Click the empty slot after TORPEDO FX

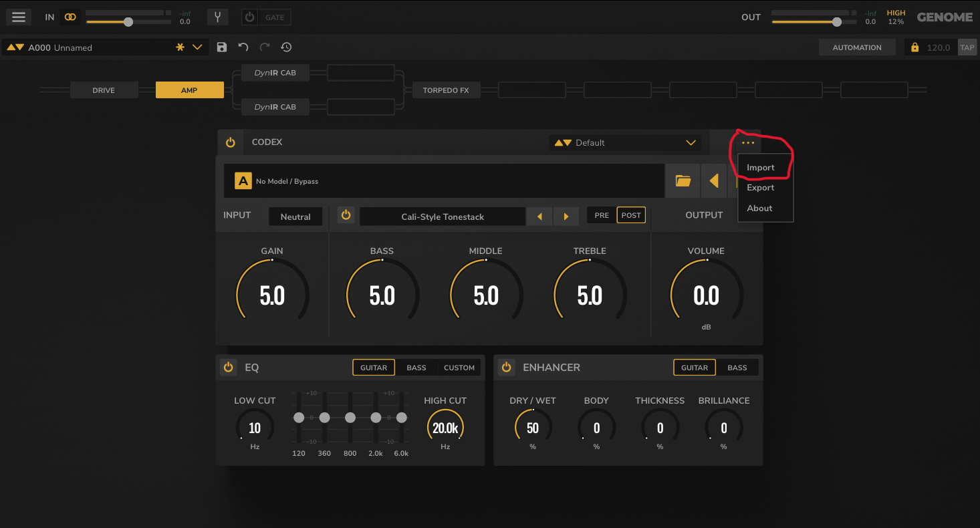pos(531,90)
